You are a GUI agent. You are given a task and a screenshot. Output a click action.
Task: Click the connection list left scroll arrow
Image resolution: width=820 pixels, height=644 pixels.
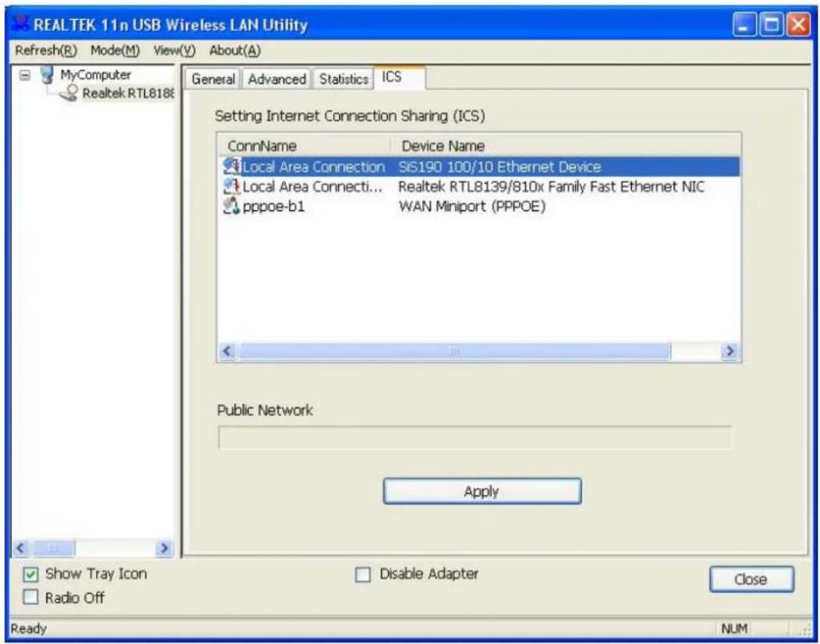pyautogui.click(x=227, y=351)
